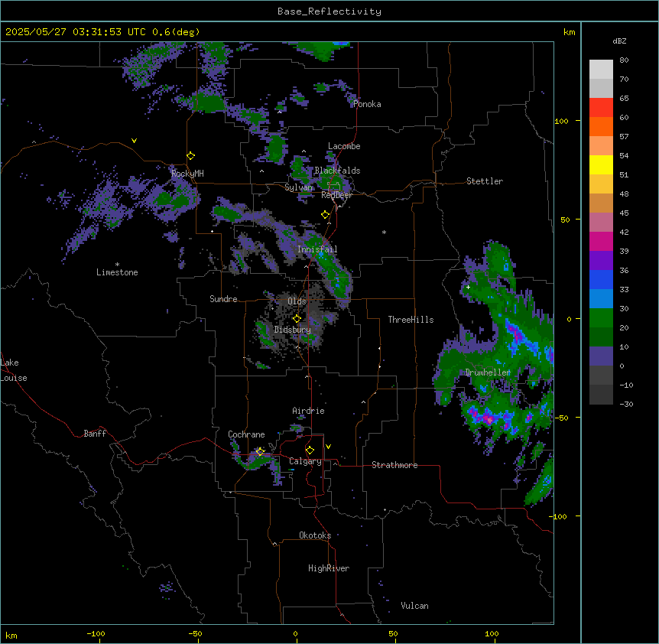Screen dimensions: 659x644
Task: Click the Calgary city label
Action: pyautogui.click(x=305, y=461)
